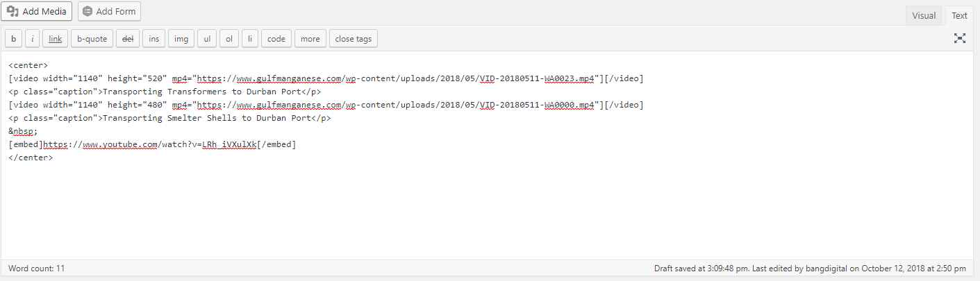The image size is (980, 281).
Task: Apply inserted text ins tag
Action: click(x=153, y=39)
